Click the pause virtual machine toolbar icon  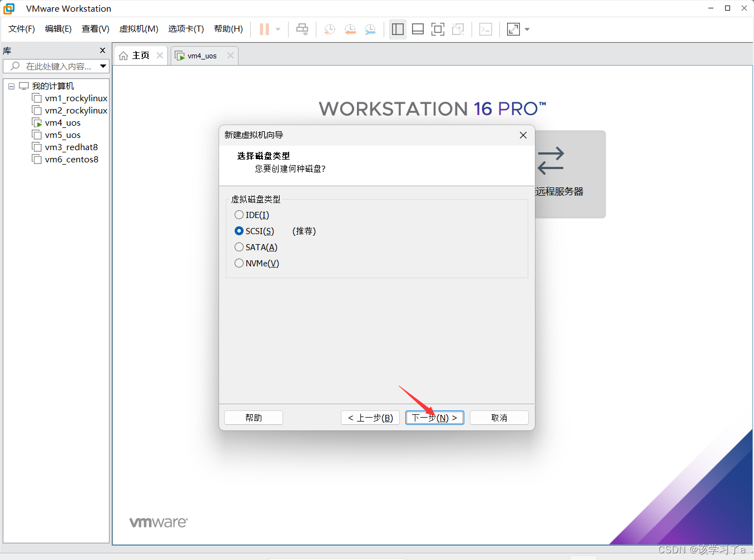point(265,29)
